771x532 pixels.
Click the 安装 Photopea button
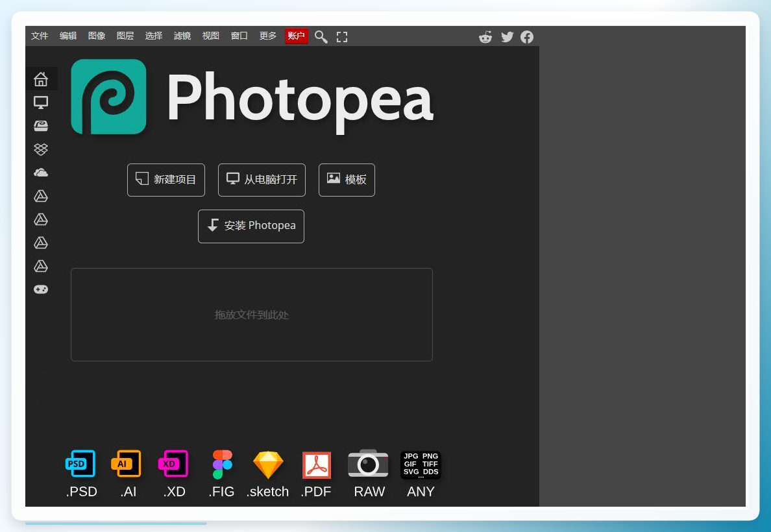(251, 226)
